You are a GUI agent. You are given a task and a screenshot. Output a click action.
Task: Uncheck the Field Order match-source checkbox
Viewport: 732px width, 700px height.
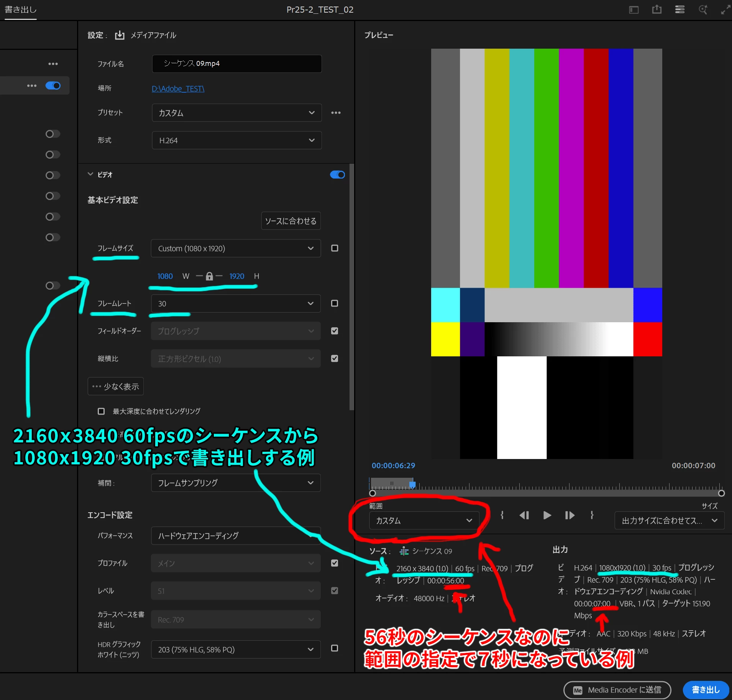coord(335,331)
